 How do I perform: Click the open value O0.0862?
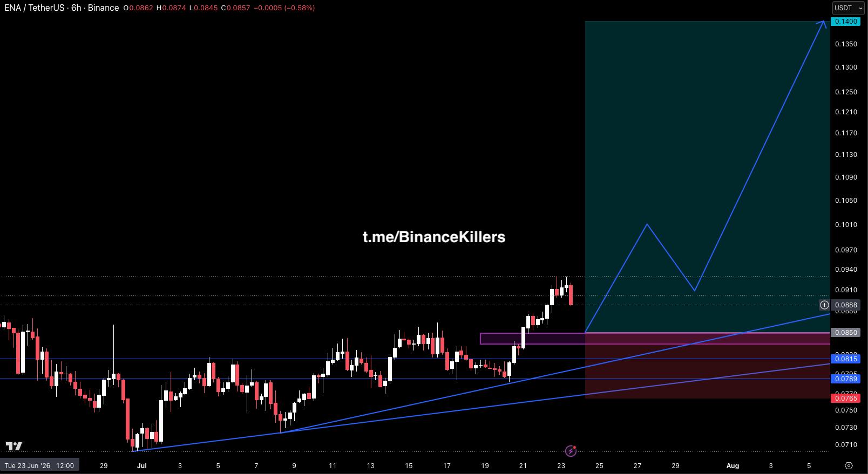point(138,8)
